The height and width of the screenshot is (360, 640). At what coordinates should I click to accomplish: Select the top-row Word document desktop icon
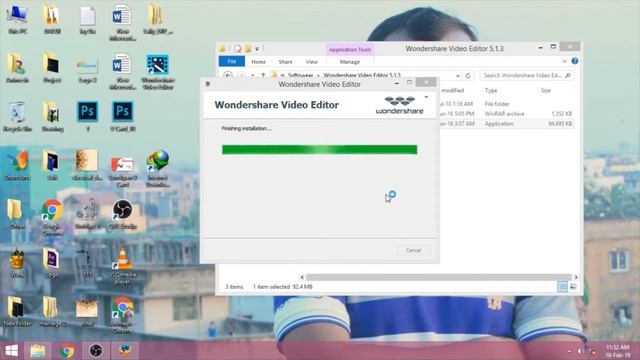coord(122,22)
